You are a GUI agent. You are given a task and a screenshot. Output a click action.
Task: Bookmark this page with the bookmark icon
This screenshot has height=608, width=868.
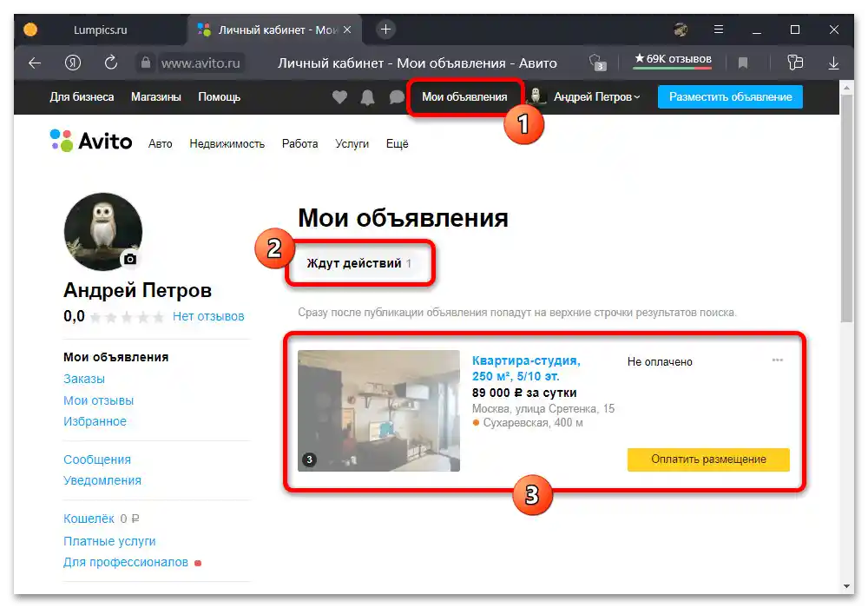[x=743, y=63]
